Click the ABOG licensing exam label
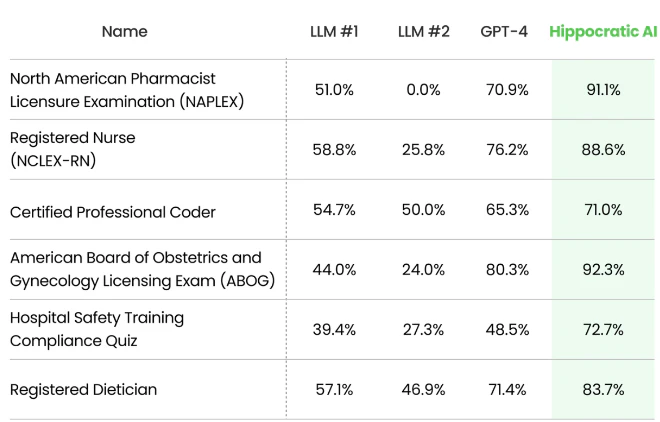Image resolution: width=660 pixels, height=422 pixels. (x=142, y=269)
